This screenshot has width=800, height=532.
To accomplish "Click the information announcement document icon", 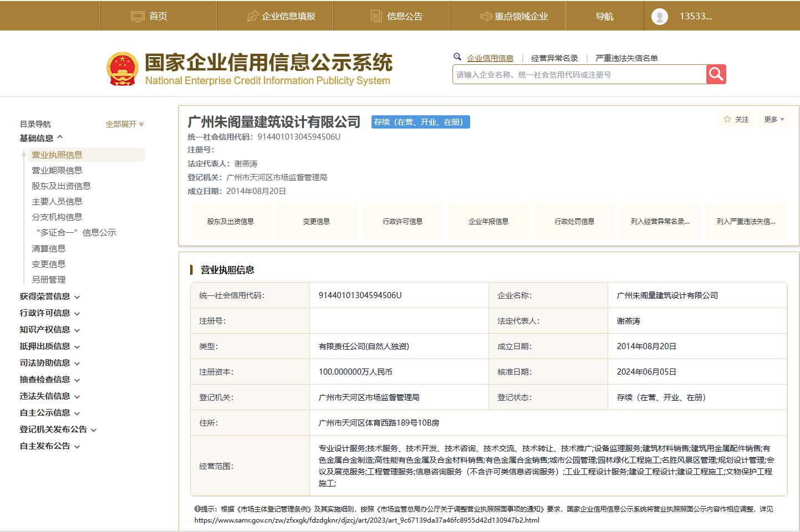I will point(376,16).
